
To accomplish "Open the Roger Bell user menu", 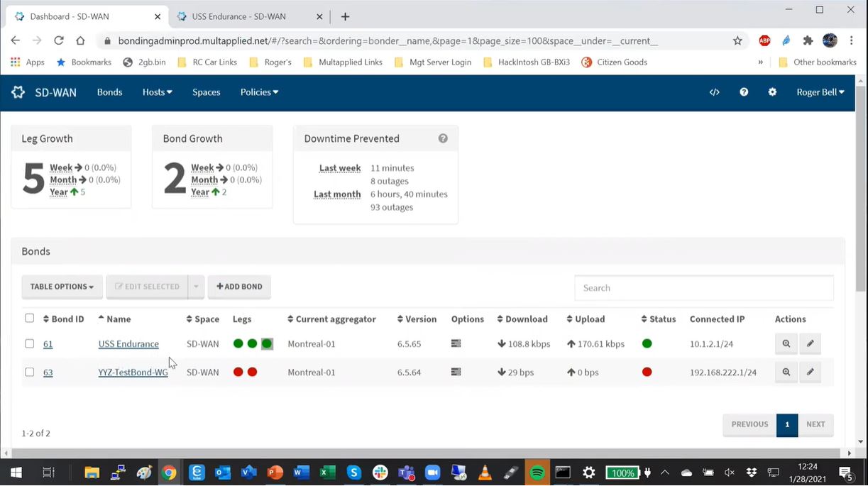I will (x=820, y=92).
